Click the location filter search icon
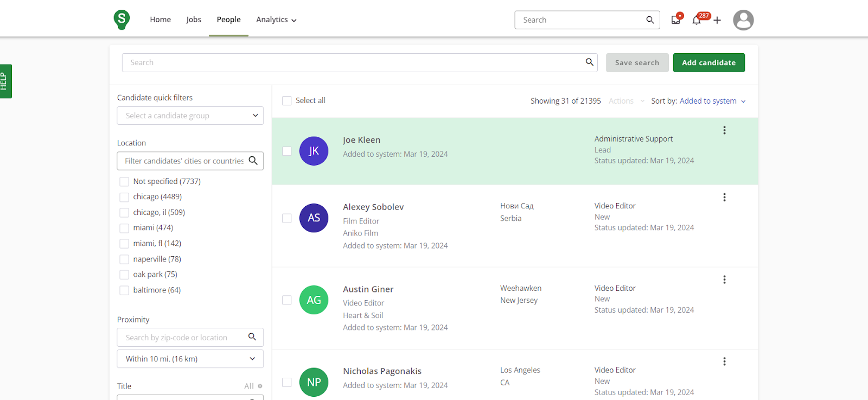The image size is (868, 400). point(253,161)
